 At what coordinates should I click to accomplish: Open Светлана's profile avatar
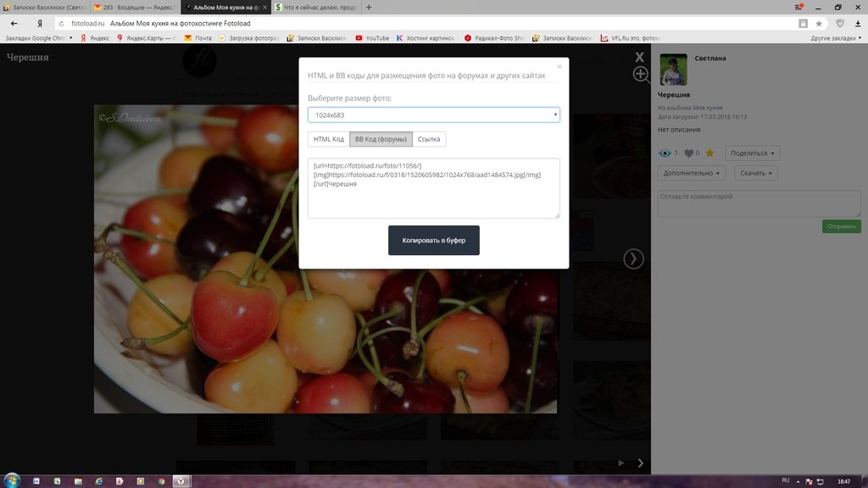(x=673, y=70)
